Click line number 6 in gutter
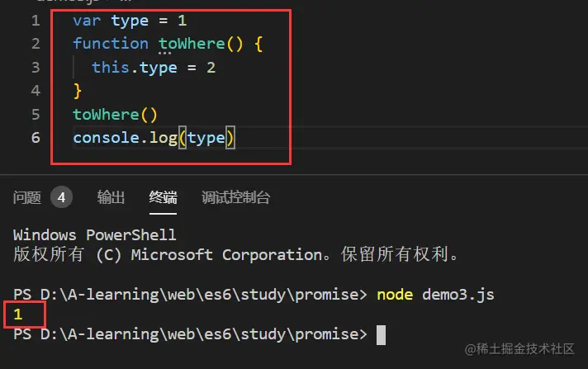The height and width of the screenshot is (369, 588). click(36, 138)
